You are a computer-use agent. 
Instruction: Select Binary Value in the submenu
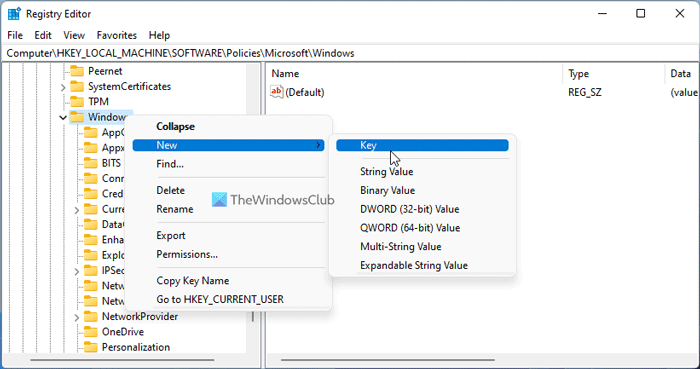point(422,190)
